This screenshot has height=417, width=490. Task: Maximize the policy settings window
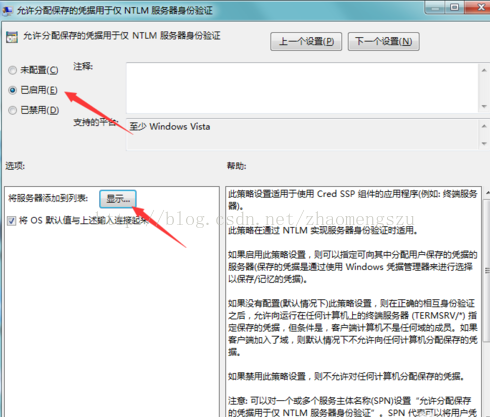click(455, 7)
